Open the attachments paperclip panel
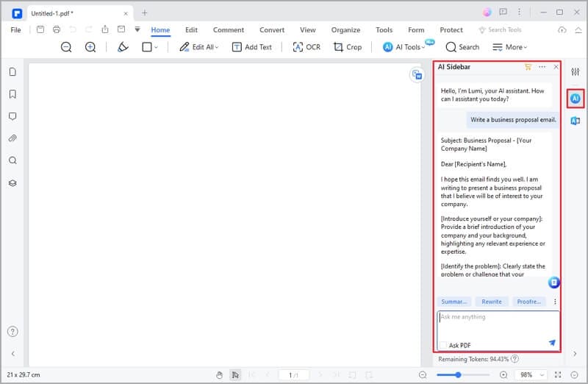The image size is (588, 384). pos(12,138)
